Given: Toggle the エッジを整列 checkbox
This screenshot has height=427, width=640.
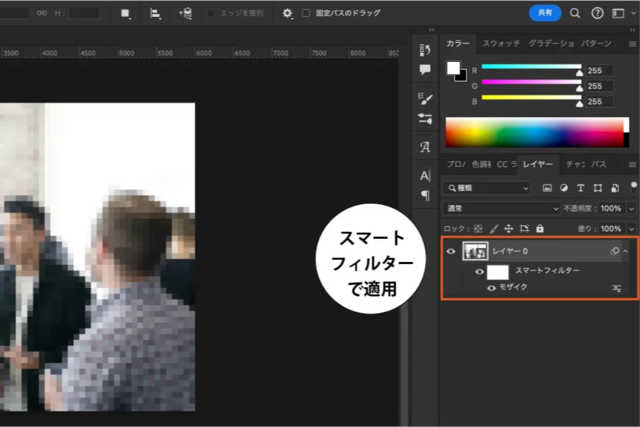Looking at the screenshot, I should tap(210, 13).
